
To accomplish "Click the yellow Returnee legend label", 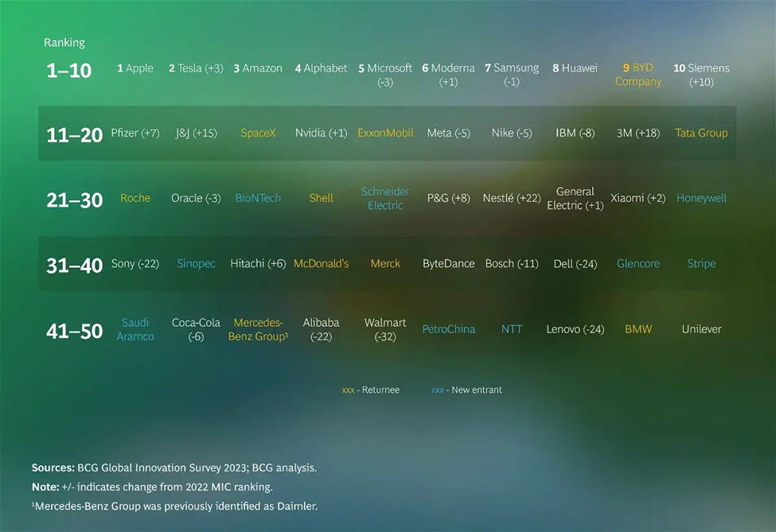I will [x=371, y=390].
